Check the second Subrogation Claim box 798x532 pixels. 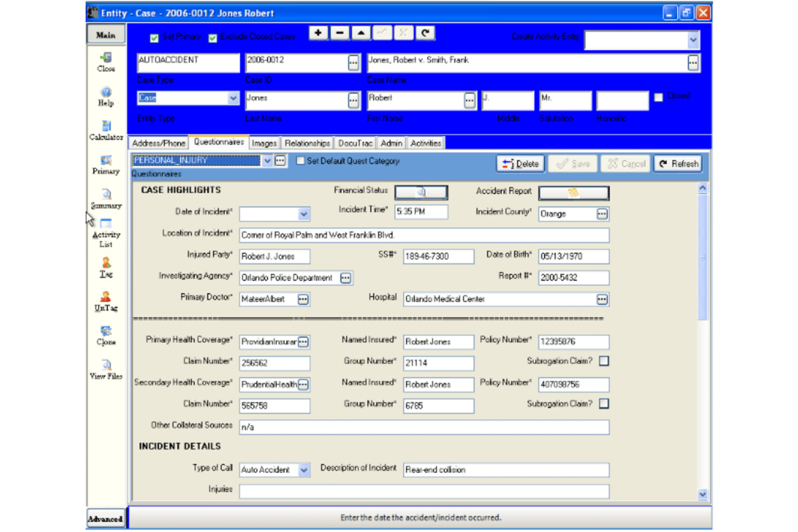[x=604, y=404]
